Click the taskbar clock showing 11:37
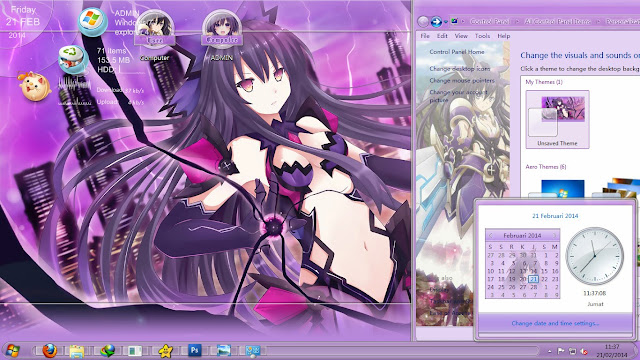Image resolution: width=640 pixels, height=360 pixels. [611, 351]
